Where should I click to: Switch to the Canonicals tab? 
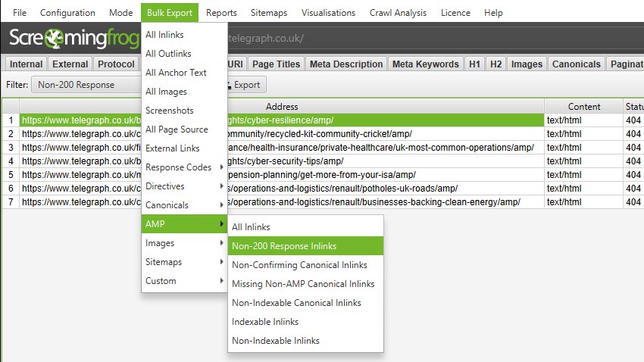pyautogui.click(x=577, y=64)
